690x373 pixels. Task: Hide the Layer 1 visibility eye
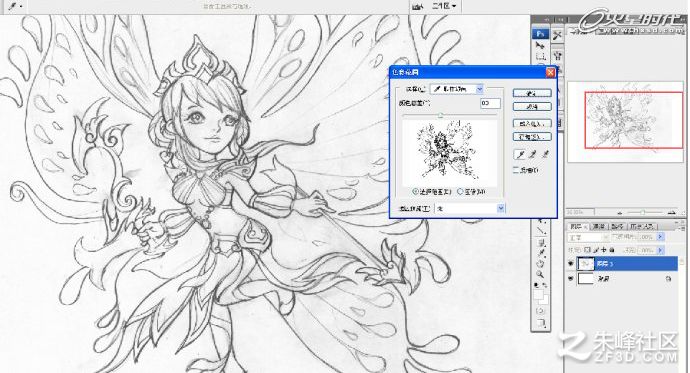pyautogui.click(x=571, y=263)
